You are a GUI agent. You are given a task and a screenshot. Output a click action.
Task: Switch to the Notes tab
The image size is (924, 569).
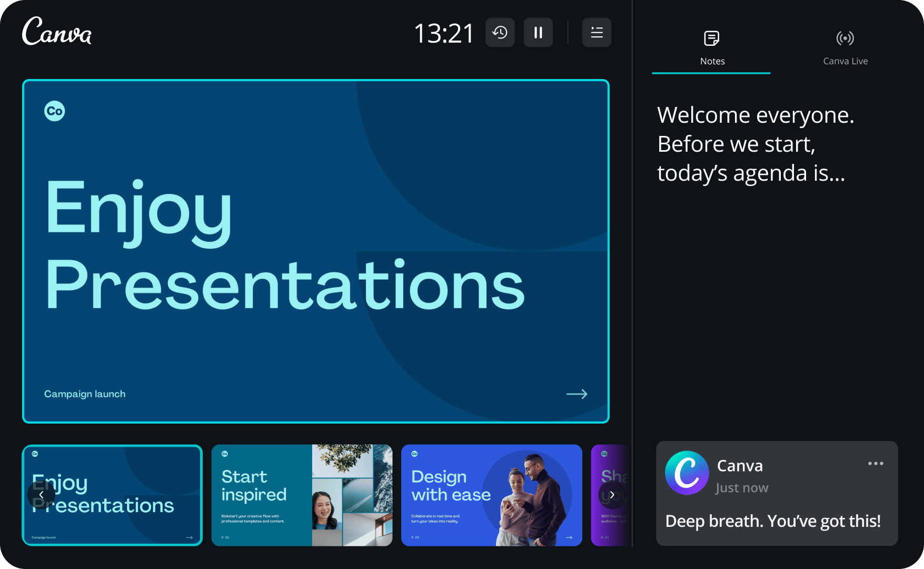[711, 48]
